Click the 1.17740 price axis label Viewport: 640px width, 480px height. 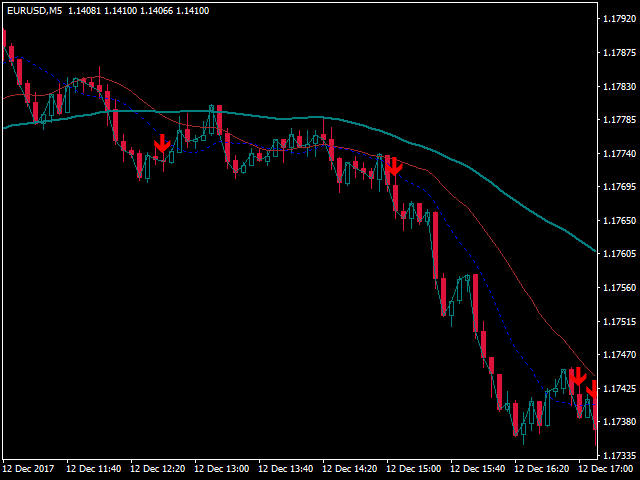pos(620,153)
